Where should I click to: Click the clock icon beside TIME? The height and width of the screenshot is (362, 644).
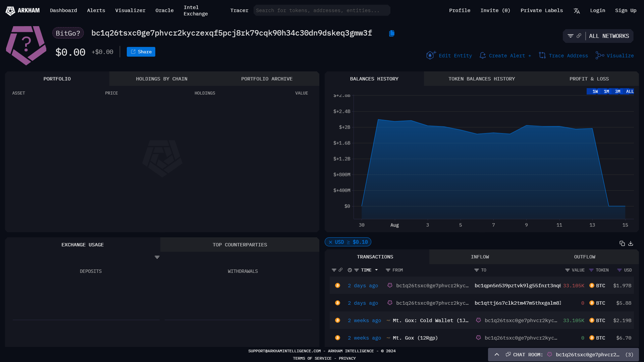[x=350, y=270]
